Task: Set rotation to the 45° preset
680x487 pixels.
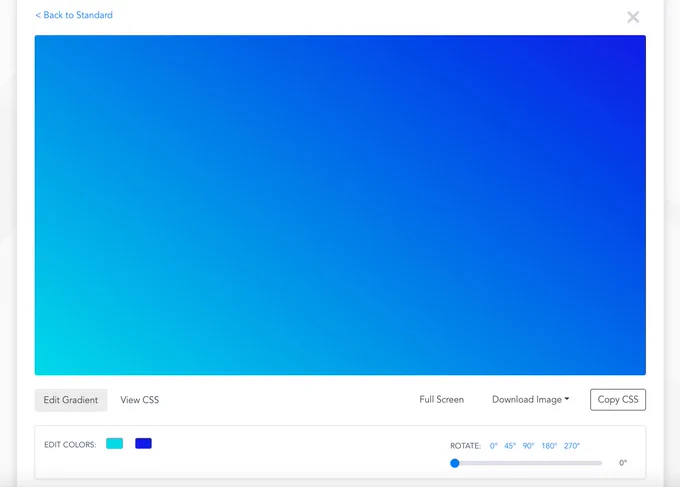Action: click(510, 446)
